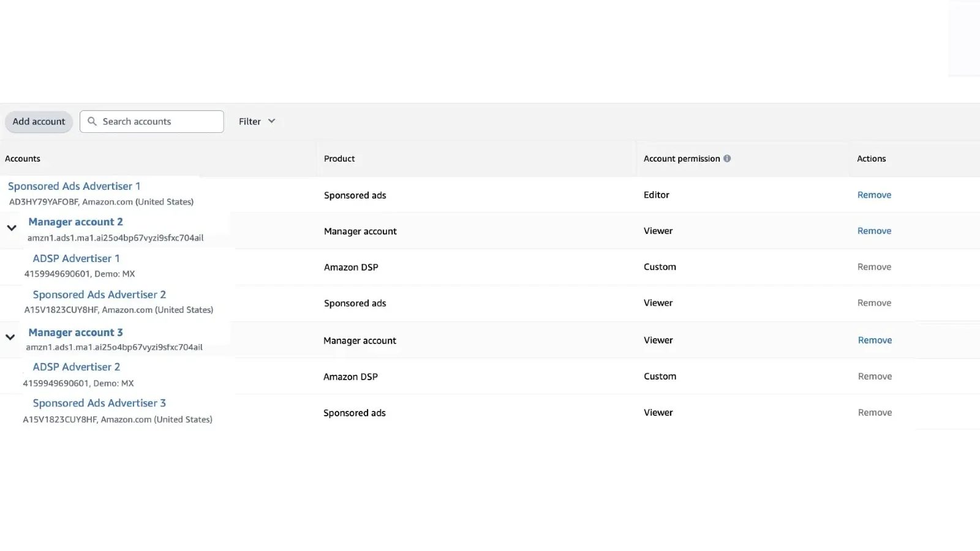
Task: Open Sponsored Ads Advertiser 3
Action: pyautogui.click(x=99, y=403)
